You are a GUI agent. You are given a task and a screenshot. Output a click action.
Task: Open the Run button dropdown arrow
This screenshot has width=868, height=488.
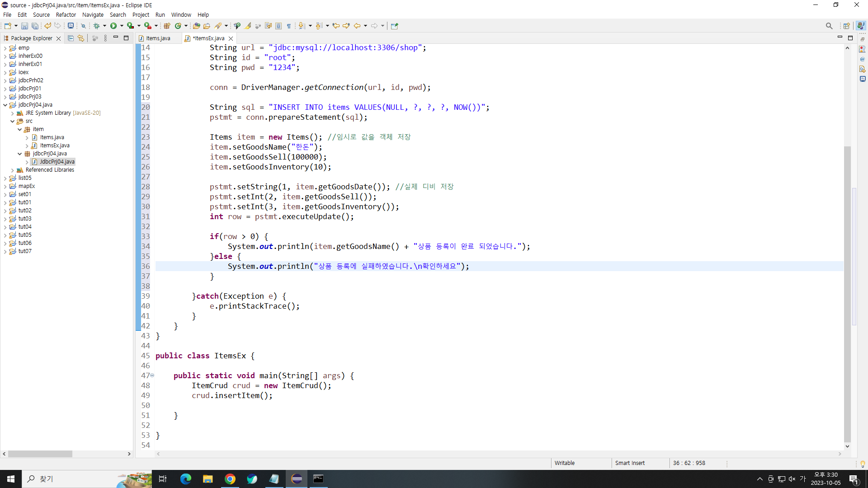coord(122,26)
